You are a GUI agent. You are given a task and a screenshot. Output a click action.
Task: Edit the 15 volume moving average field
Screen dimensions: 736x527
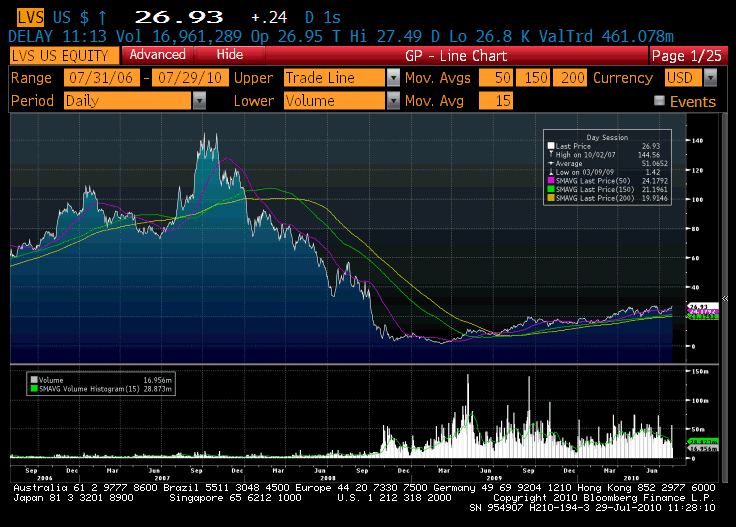[x=496, y=100]
